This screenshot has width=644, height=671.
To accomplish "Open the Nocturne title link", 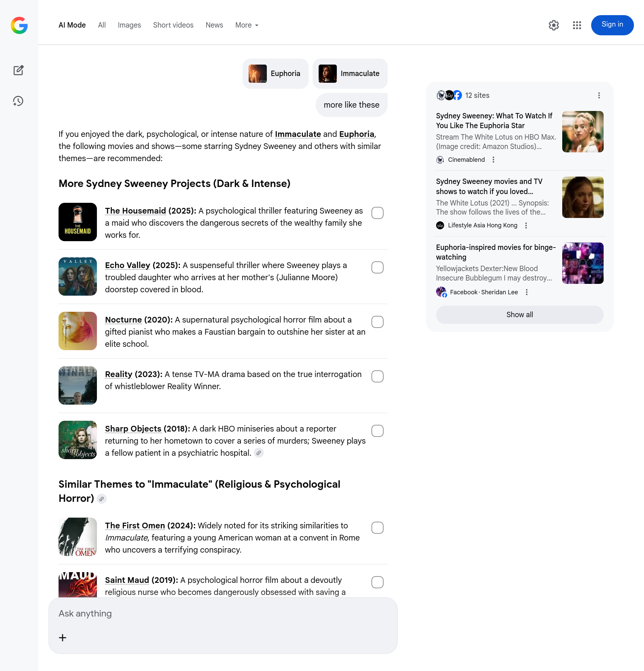I will click(123, 320).
